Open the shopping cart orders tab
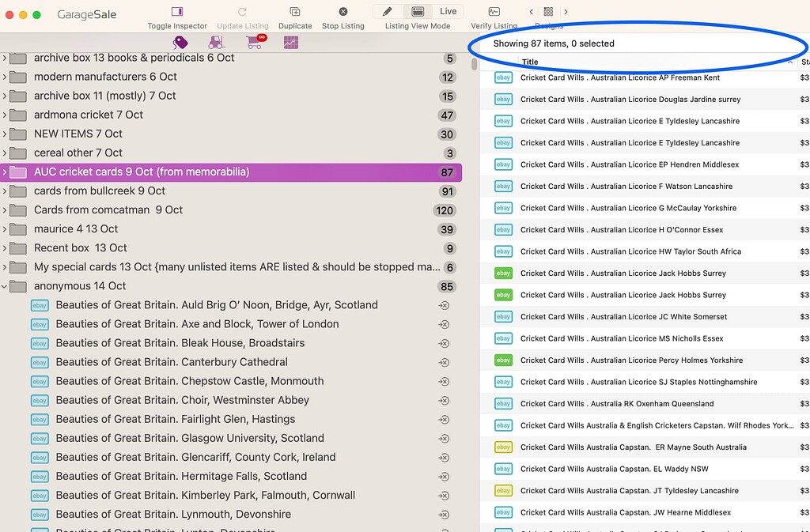810x532 pixels. point(255,42)
